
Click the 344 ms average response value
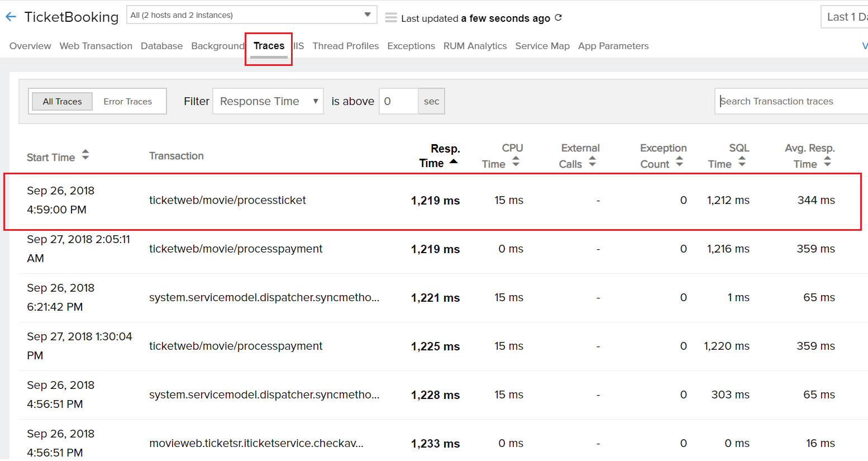(x=816, y=200)
